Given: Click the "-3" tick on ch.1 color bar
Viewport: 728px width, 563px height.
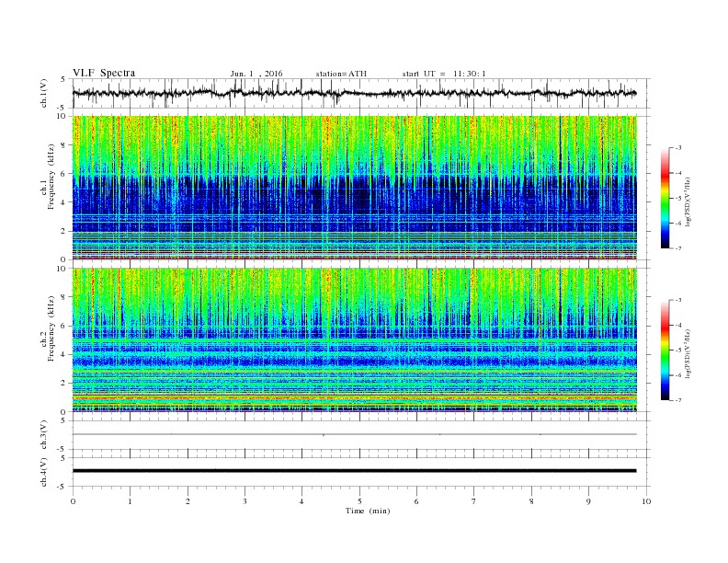Looking at the screenshot, I should click(x=678, y=148).
